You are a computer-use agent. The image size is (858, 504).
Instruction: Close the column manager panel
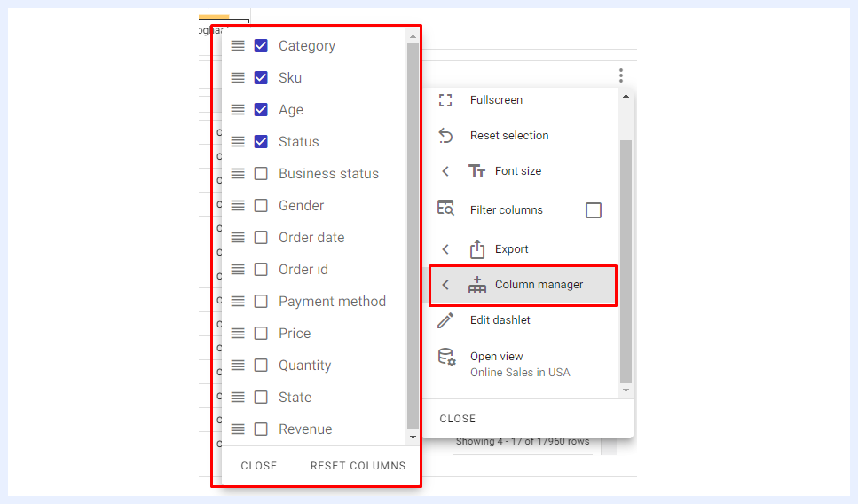tap(259, 466)
